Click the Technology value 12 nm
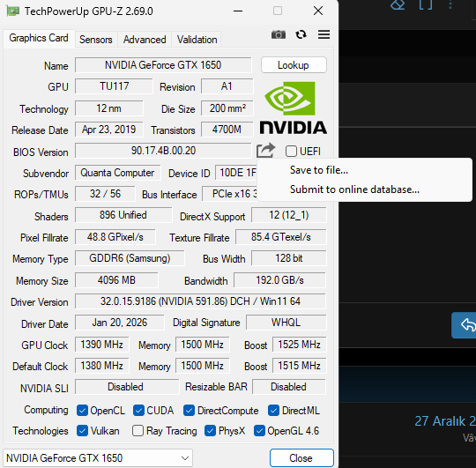This screenshot has width=476, height=468. point(109,108)
